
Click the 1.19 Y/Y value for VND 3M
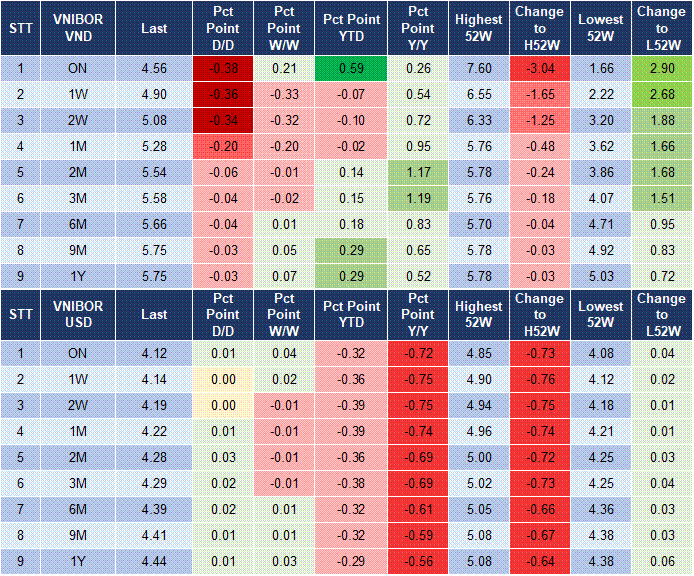coord(420,199)
